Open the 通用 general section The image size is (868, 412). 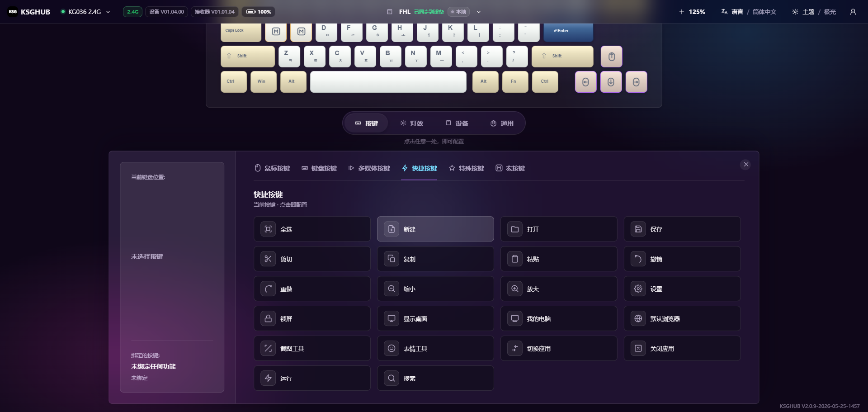tap(502, 123)
